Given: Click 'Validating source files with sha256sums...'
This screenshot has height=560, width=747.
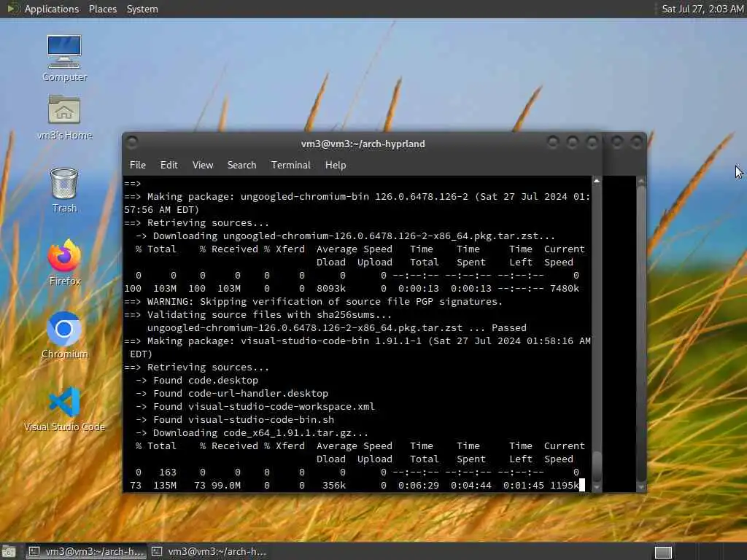Looking at the screenshot, I should (269, 315).
